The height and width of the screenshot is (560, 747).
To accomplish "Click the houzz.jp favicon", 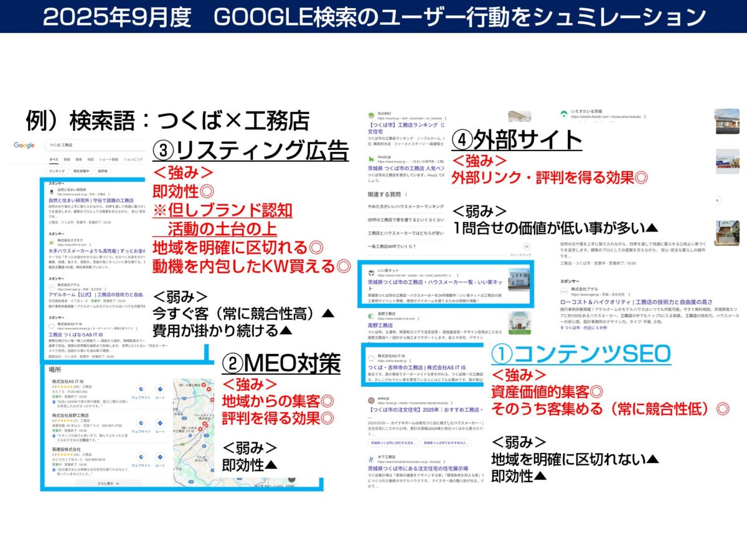I will click(371, 159).
